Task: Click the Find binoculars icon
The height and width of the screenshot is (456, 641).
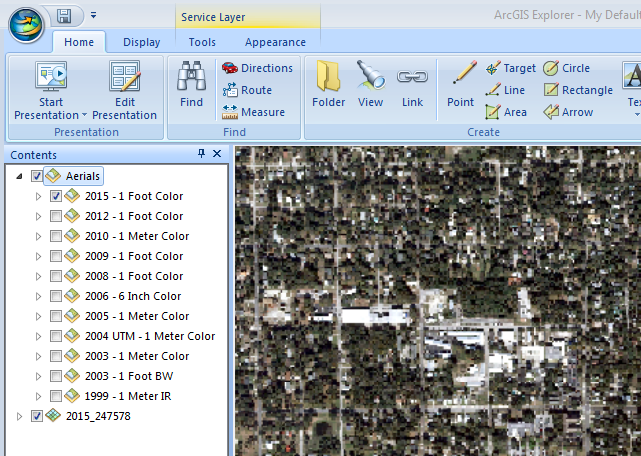Action: (191, 77)
